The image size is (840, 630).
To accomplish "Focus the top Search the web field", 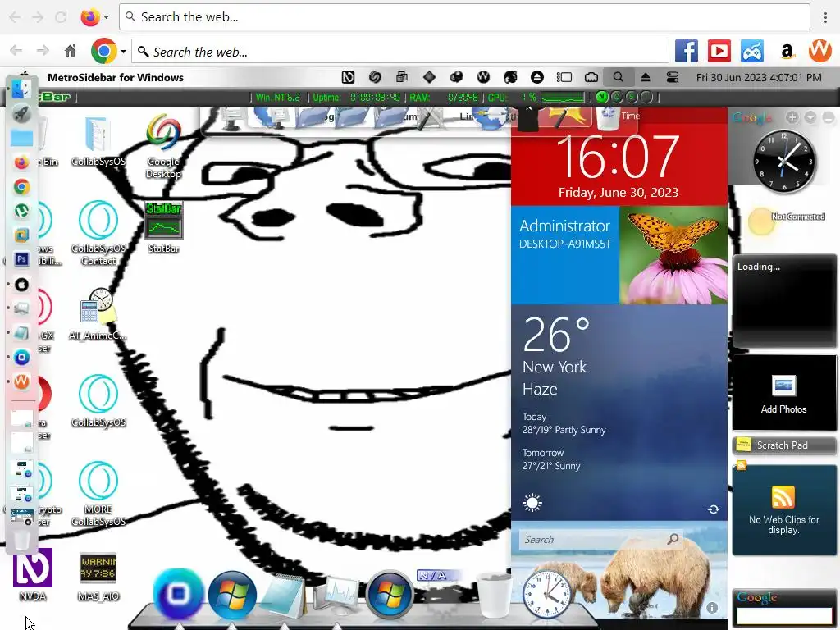I will point(464,17).
